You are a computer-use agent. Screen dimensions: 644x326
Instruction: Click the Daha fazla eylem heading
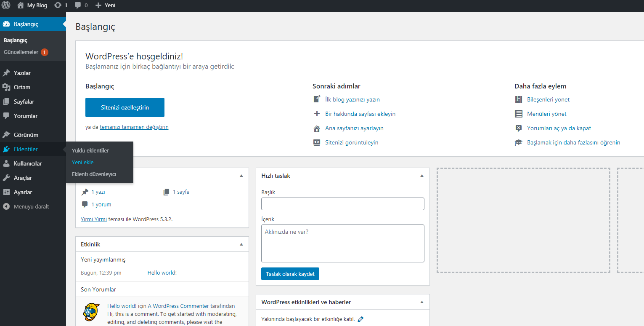pos(541,86)
